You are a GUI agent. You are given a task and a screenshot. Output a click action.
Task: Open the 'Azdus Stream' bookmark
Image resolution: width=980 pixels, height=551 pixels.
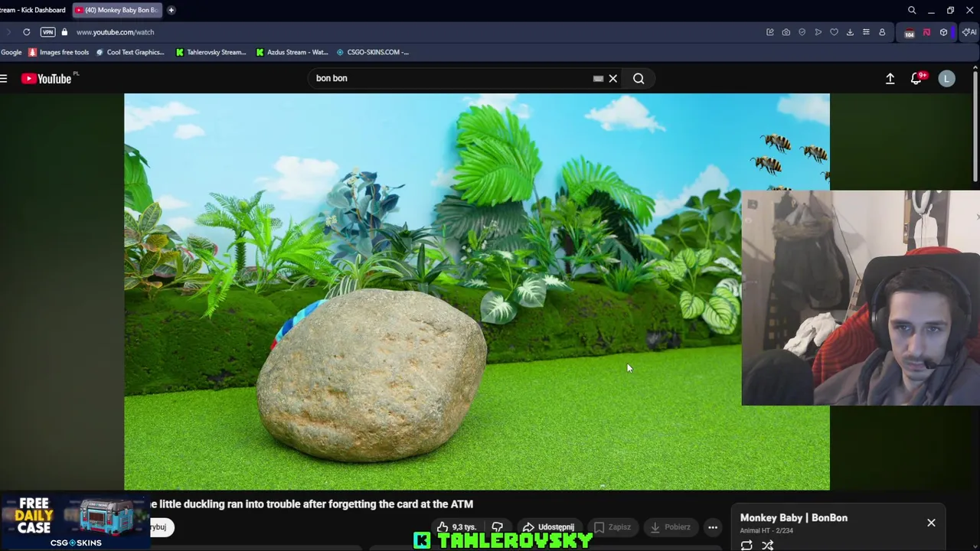click(x=292, y=52)
